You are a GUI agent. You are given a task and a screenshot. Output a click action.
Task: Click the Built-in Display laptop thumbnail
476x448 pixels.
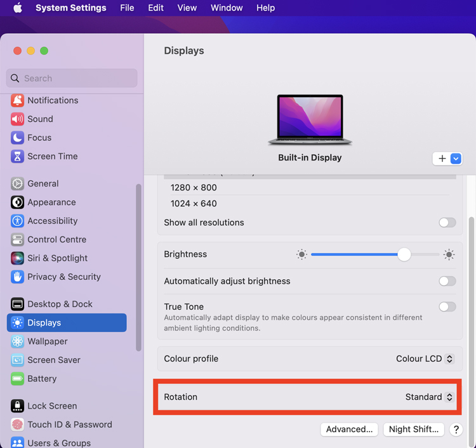coord(310,119)
